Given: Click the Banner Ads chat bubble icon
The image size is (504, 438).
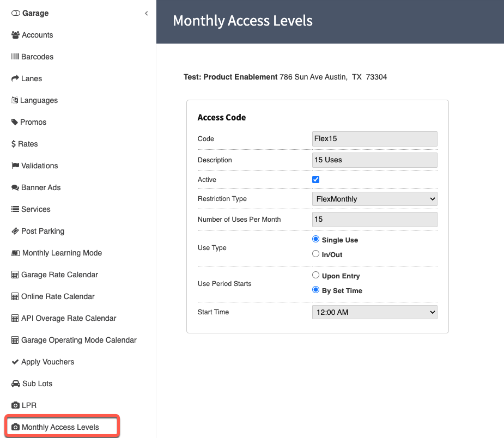Looking at the screenshot, I should (15, 187).
